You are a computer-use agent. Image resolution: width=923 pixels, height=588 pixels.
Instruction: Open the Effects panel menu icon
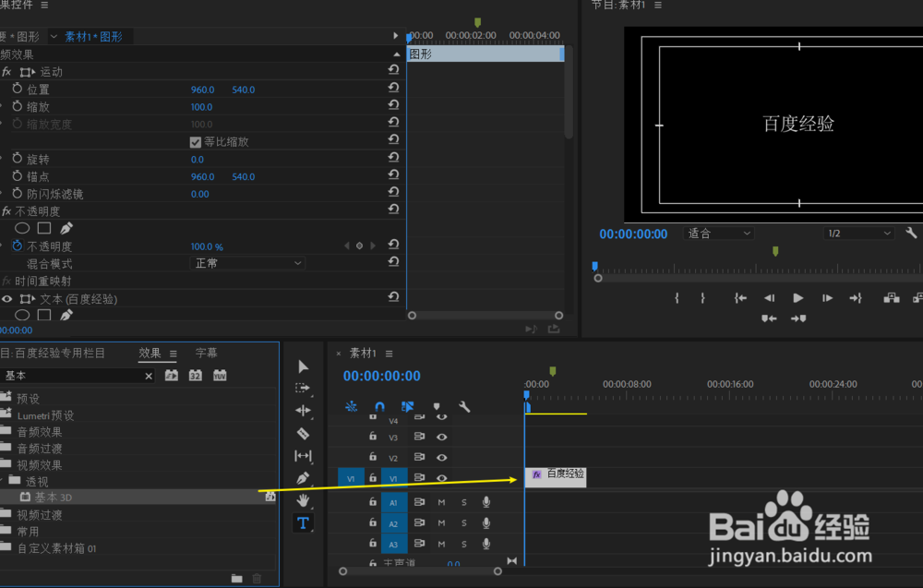pos(174,354)
